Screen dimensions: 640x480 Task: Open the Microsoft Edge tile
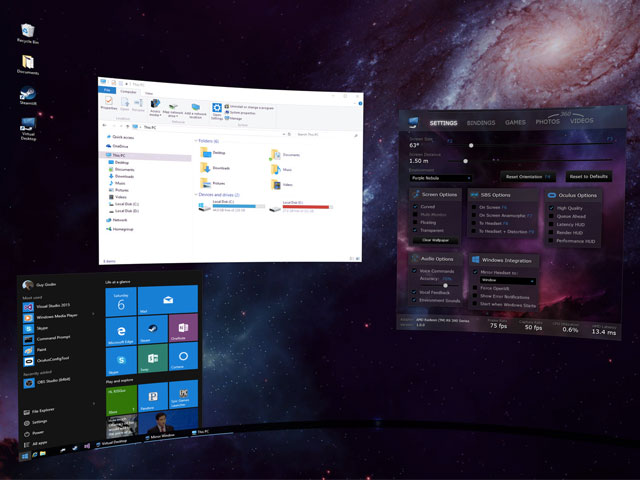[x=121, y=331]
